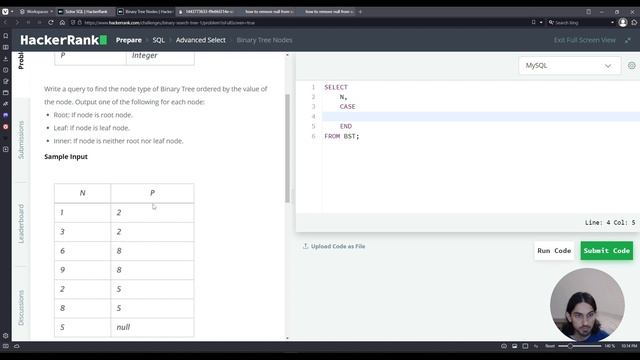Adjust the page zoom slider
The image size is (640, 360).
[580, 346]
